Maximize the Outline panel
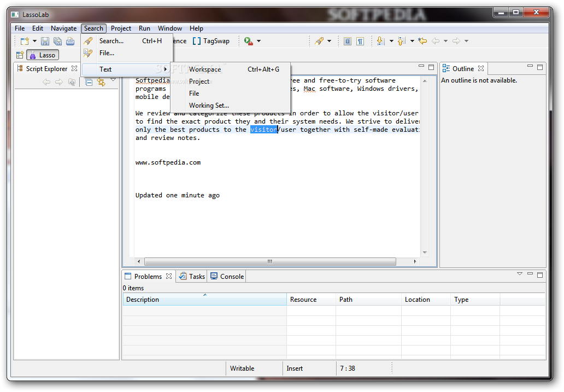564x392 pixels. click(x=540, y=67)
